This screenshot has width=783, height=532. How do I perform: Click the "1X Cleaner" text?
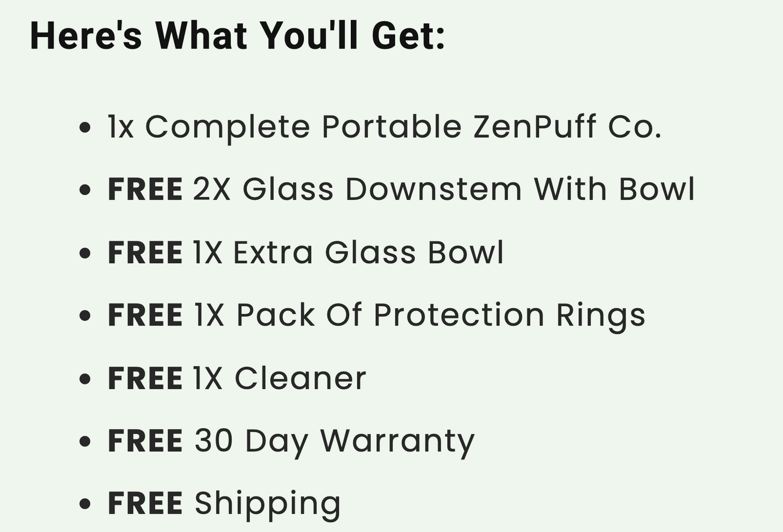(x=280, y=378)
